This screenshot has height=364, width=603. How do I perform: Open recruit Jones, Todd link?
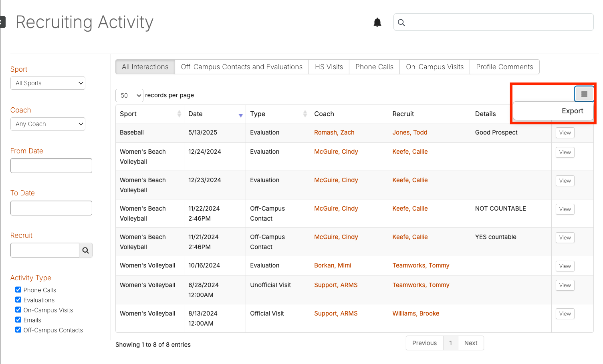[410, 133]
